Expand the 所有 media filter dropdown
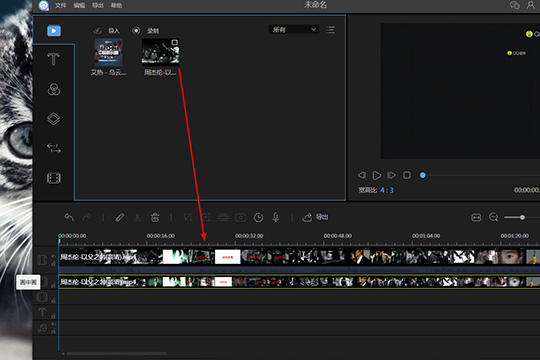 click(294, 30)
